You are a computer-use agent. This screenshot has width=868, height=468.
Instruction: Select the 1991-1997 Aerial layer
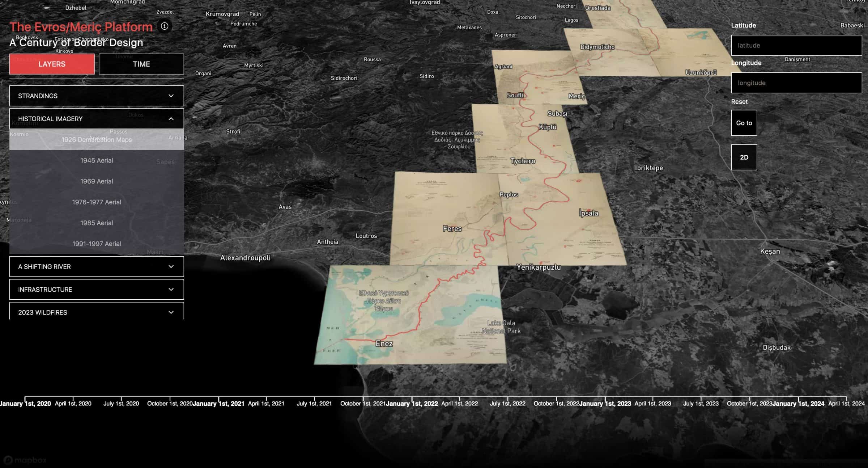(96, 244)
